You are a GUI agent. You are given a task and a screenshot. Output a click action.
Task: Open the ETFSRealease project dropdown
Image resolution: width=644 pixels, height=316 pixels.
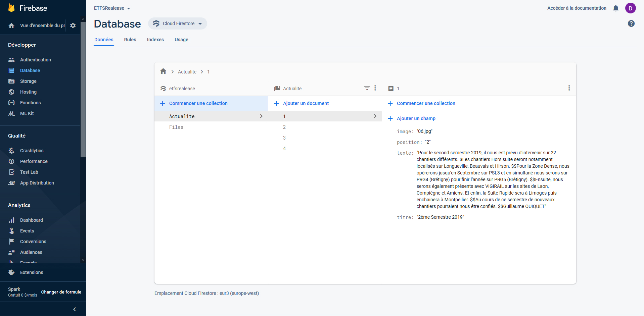[112, 8]
